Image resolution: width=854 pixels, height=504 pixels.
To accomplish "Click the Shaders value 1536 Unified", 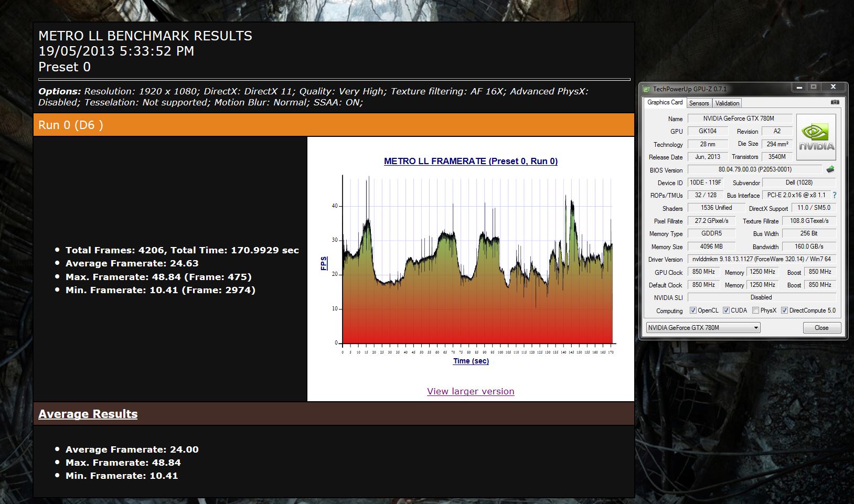I will (x=716, y=208).
